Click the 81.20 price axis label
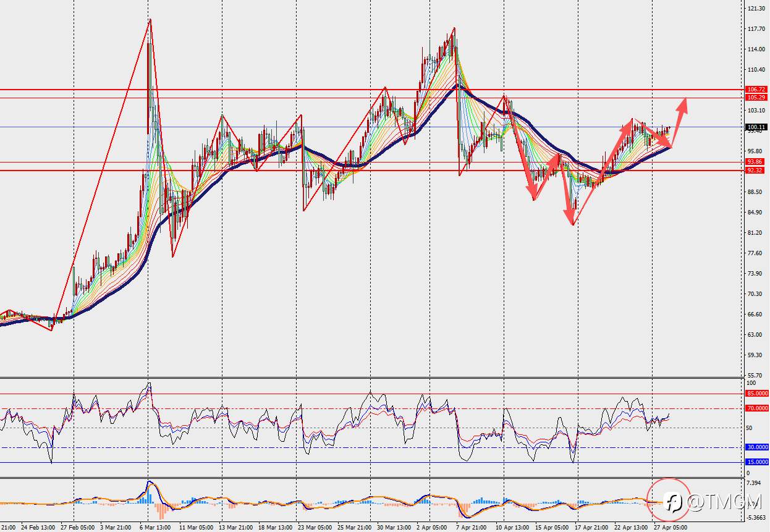770x532 pixels. point(755,233)
